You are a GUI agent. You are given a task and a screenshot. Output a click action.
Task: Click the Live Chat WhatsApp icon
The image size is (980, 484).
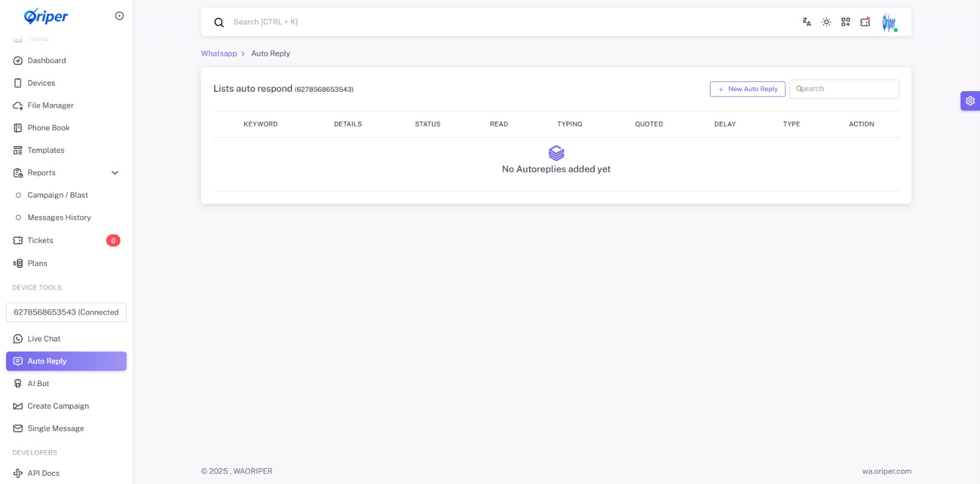18,339
